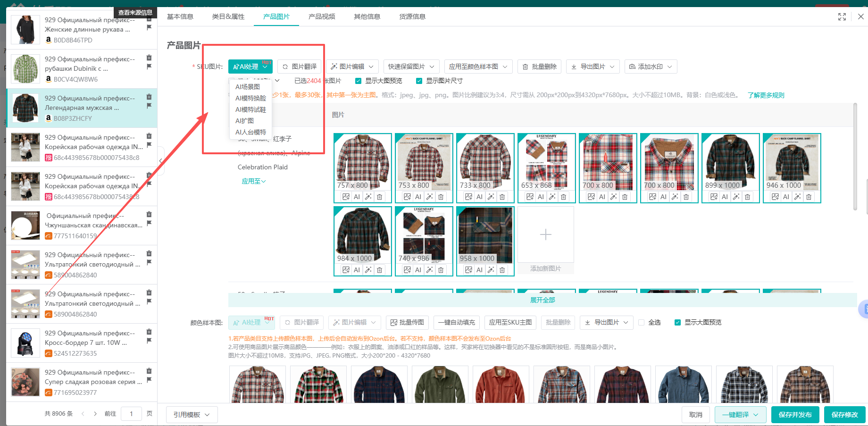Expand the 导出图片 dropdown
This screenshot has width=868, height=426.
click(x=593, y=67)
